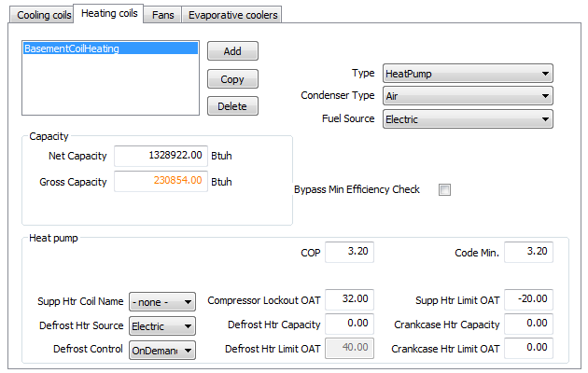Expand the Defrost Htr Source dropdown

click(x=162, y=325)
